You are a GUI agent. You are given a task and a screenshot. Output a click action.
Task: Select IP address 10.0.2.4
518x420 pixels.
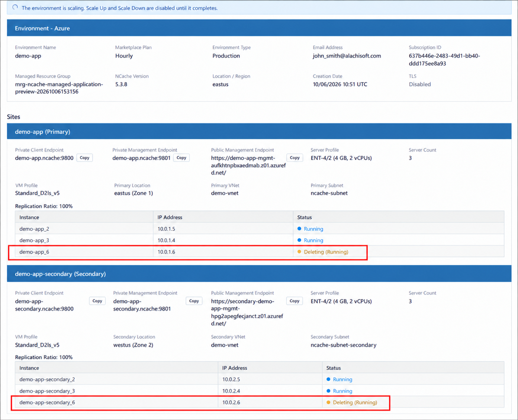click(231, 391)
